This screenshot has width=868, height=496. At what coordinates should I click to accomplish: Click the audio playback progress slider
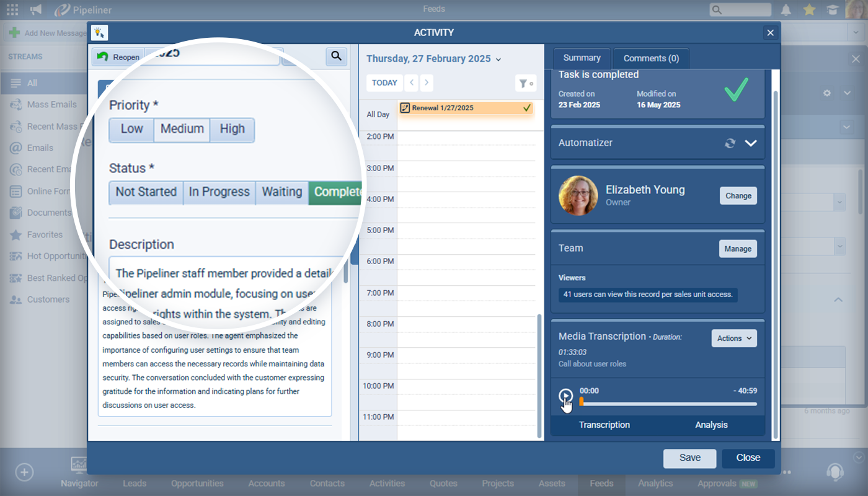tap(668, 404)
